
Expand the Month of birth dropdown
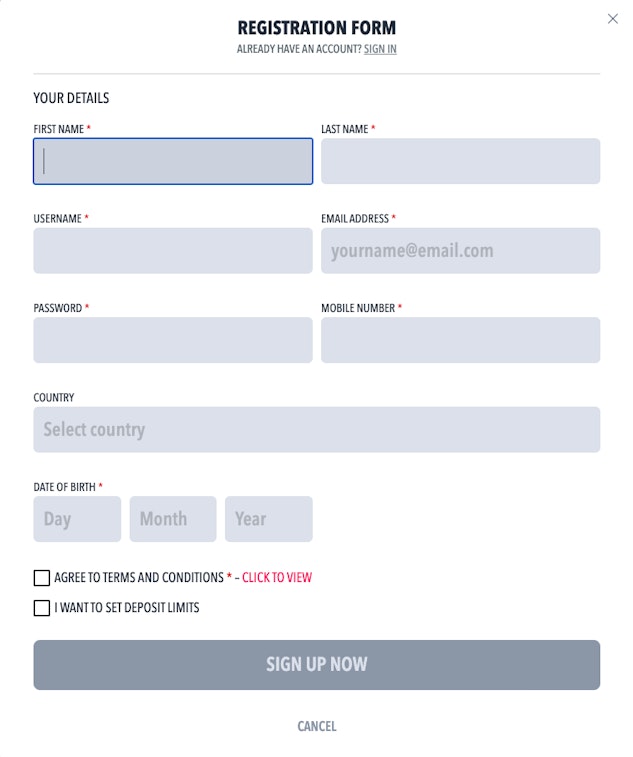(172, 519)
